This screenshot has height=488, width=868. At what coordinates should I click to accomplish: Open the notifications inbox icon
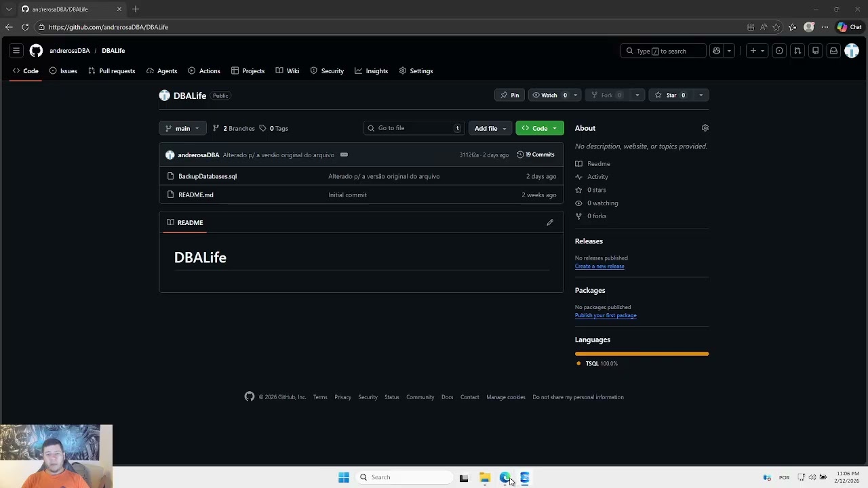pyautogui.click(x=833, y=51)
